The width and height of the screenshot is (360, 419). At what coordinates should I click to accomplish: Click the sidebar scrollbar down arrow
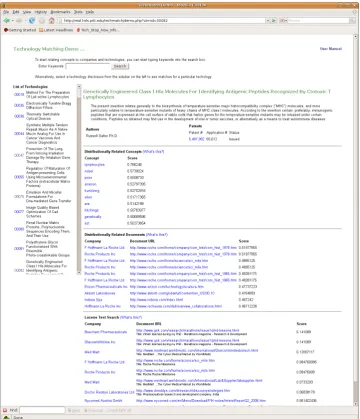pos(79,273)
